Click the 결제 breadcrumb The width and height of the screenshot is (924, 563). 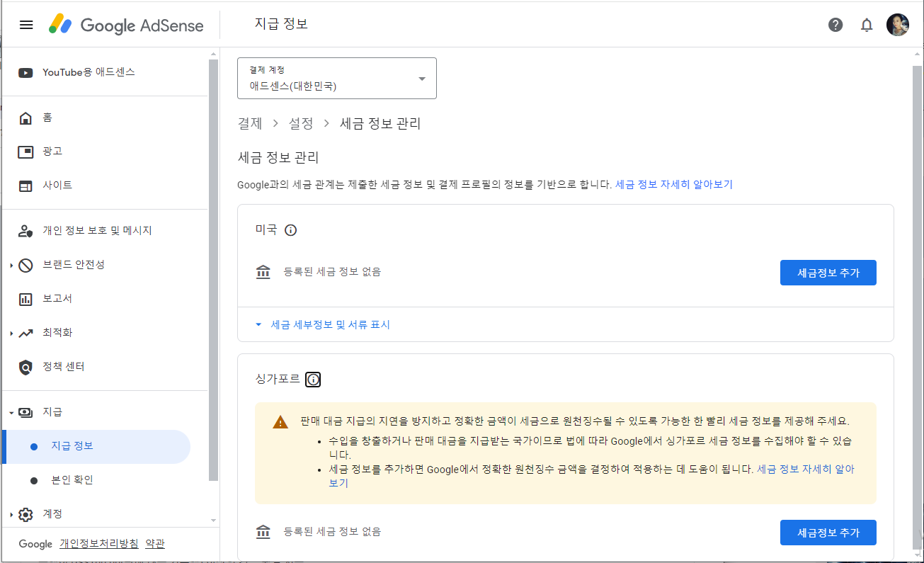point(249,124)
